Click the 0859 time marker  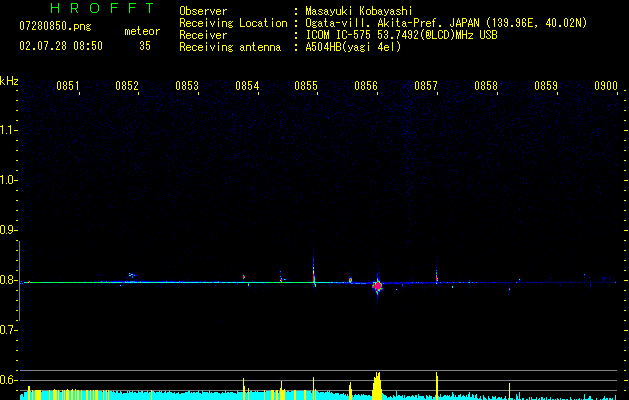click(x=546, y=86)
